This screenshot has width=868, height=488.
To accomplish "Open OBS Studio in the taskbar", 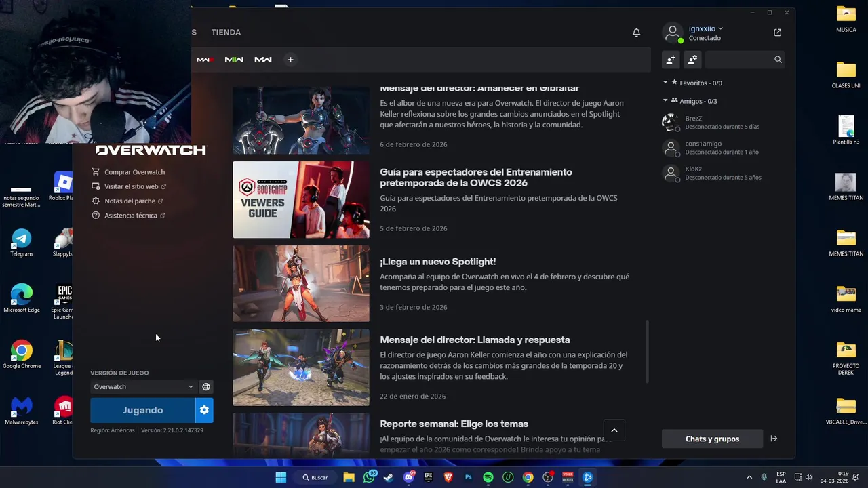I will [x=548, y=477].
